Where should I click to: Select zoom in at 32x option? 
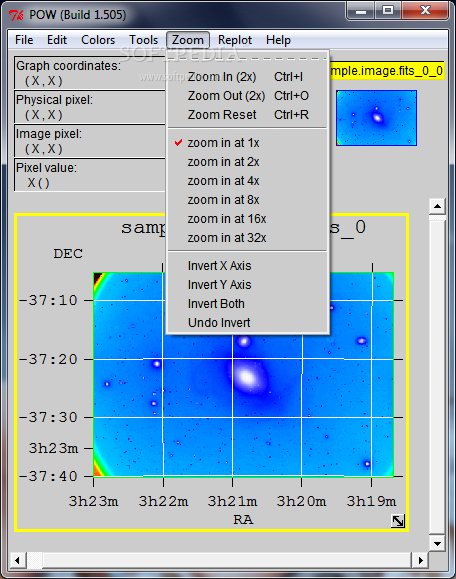tap(247, 238)
